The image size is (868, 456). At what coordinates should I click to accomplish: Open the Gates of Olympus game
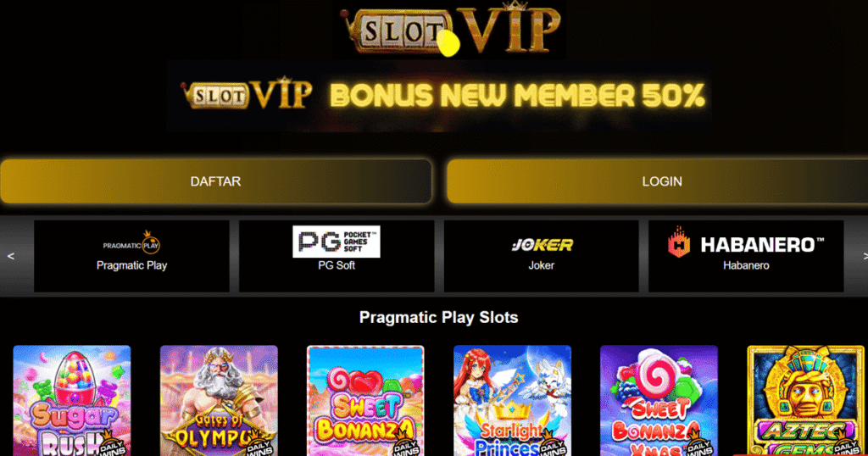219,401
